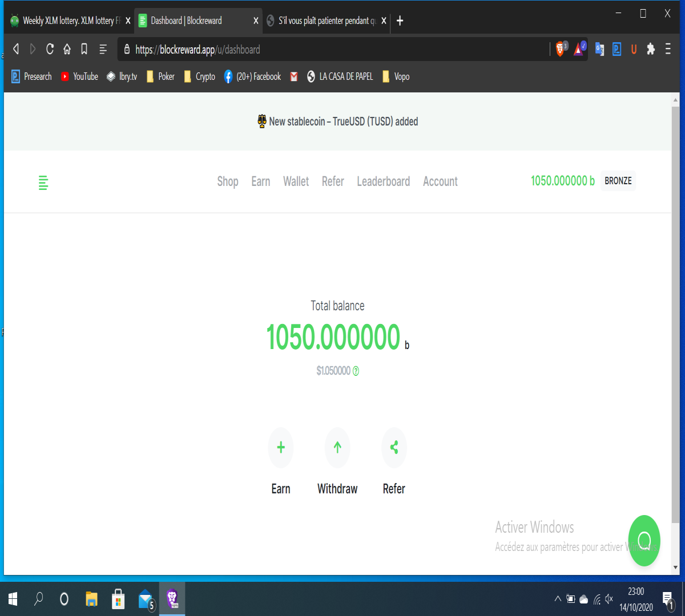Image resolution: width=685 pixels, height=616 pixels.
Task: Click the scrollbar down arrow
Action: 676,568
